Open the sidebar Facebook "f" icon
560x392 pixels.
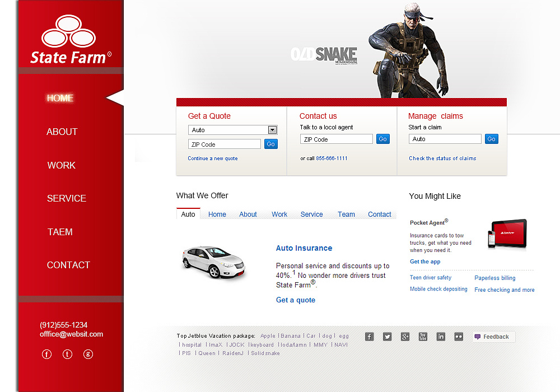pyautogui.click(x=47, y=354)
